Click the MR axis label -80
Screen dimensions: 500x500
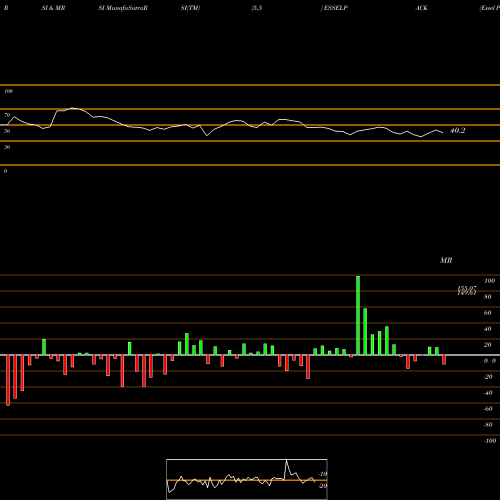coord(488,425)
